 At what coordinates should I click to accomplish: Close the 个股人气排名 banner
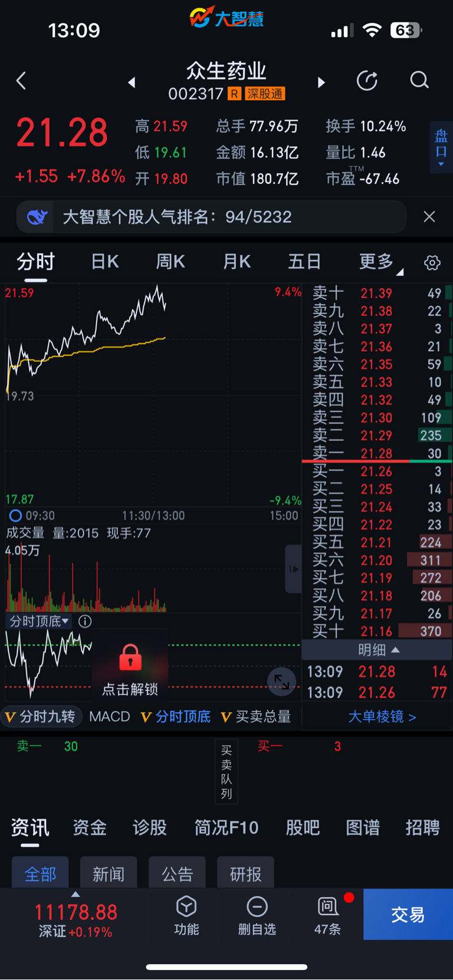(429, 217)
